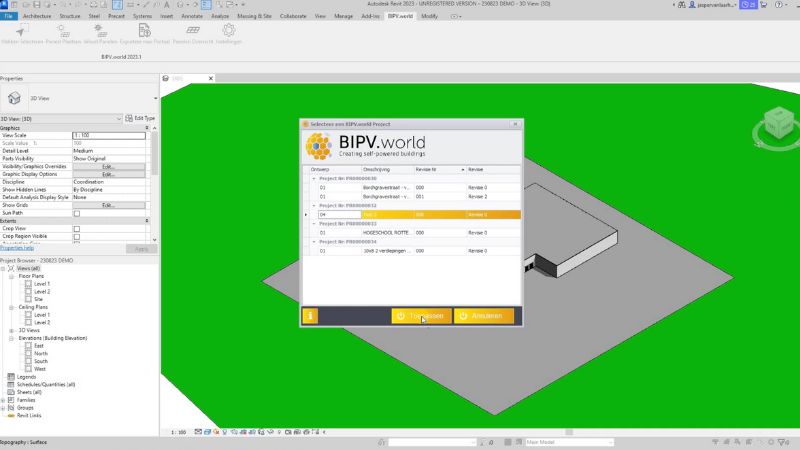The image size is (800, 450).
Task: Close the 3D view tab
Action: [x=210, y=78]
